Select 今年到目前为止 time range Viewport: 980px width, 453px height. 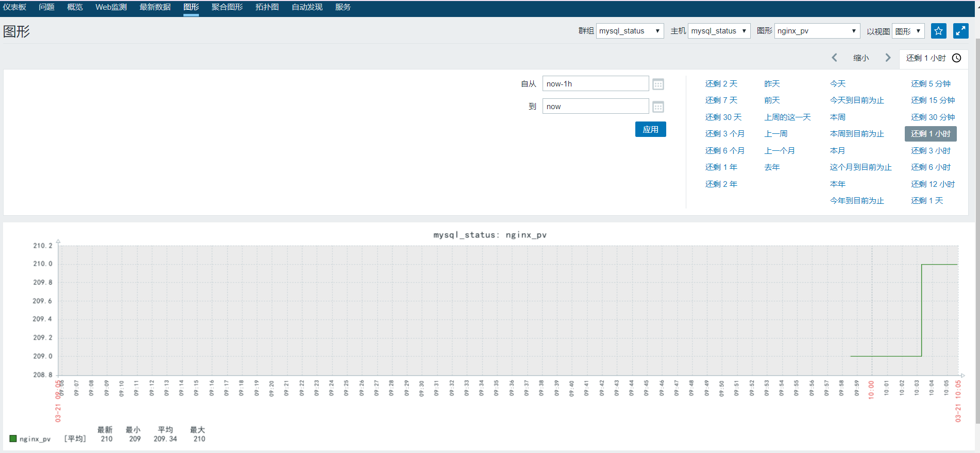click(857, 201)
